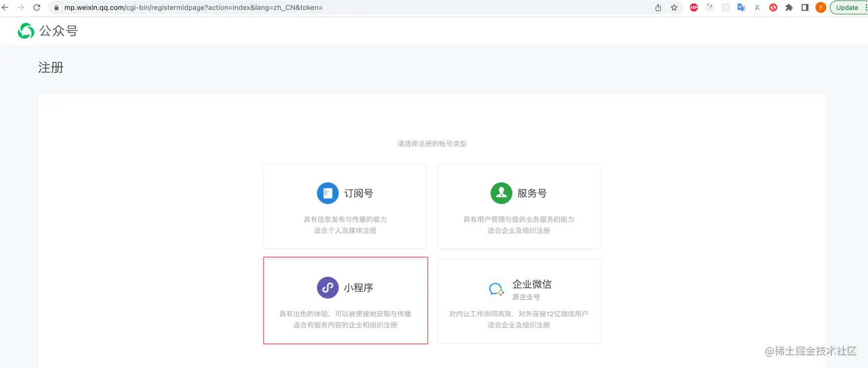Click the share page icon
This screenshot has height=368, width=868.
pyautogui.click(x=658, y=7)
